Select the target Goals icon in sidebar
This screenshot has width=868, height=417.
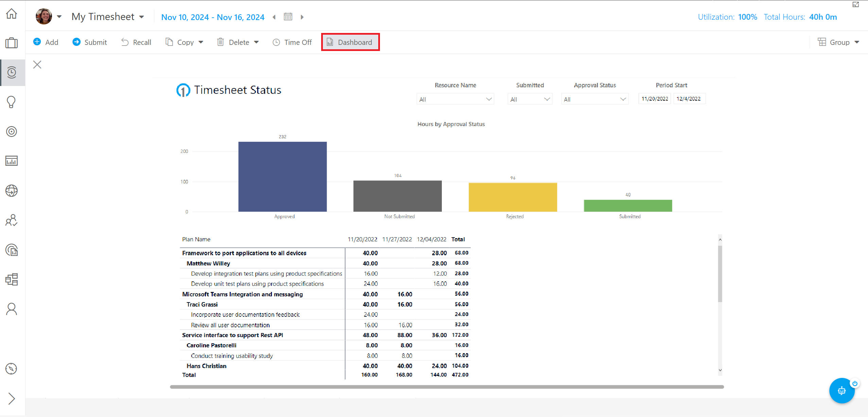point(12,132)
